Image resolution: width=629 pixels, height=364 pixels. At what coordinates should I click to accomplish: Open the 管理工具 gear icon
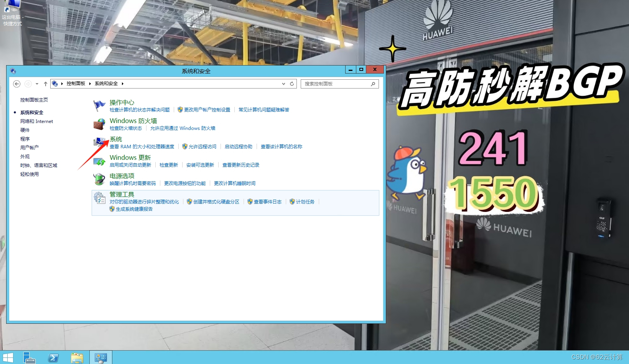pos(99,198)
